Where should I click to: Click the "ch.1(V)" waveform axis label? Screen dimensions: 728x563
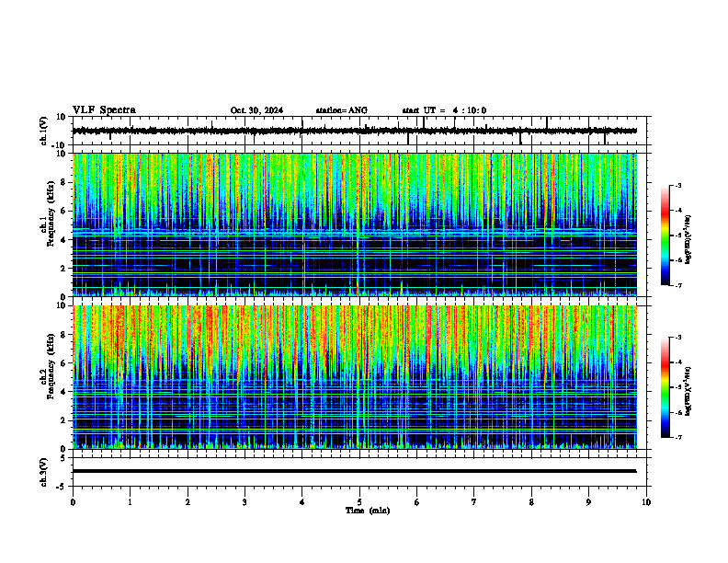click(x=43, y=131)
